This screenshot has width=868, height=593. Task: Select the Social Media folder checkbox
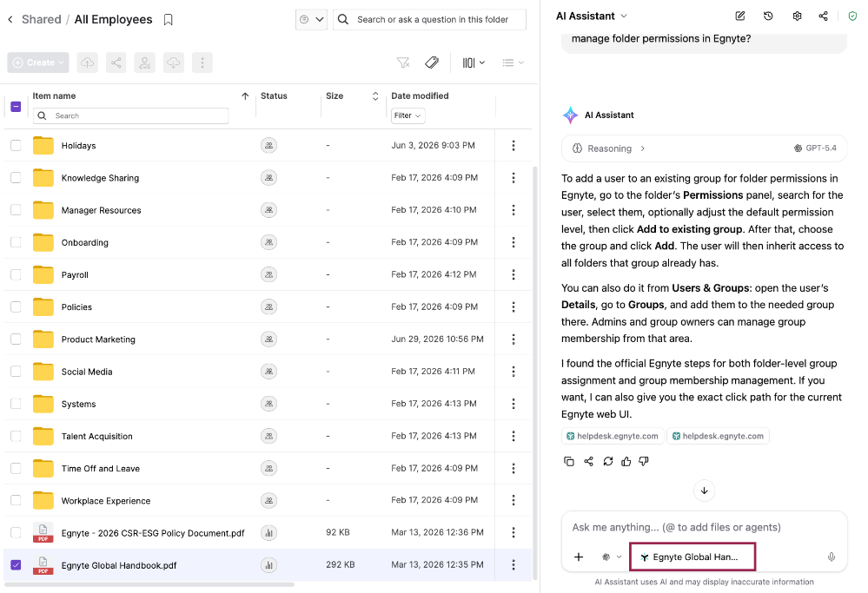click(x=16, y=372)
